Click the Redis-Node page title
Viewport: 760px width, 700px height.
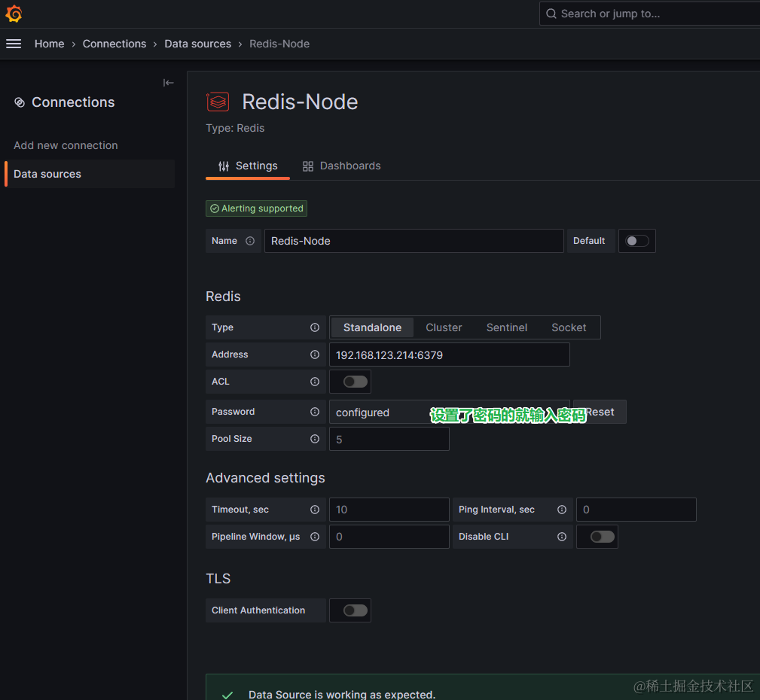300,102
